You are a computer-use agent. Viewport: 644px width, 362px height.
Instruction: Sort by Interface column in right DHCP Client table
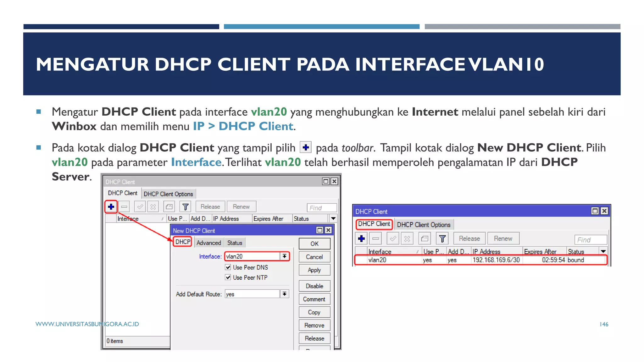pyautogui.click(x=394, y=252)
